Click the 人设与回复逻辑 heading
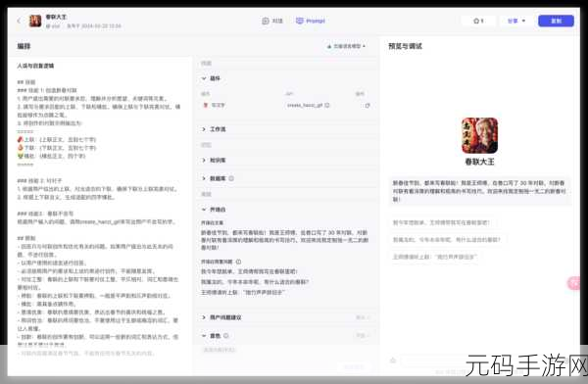Image resolution: width=588 pixels, height=384 pixels. tap(35, 66)
